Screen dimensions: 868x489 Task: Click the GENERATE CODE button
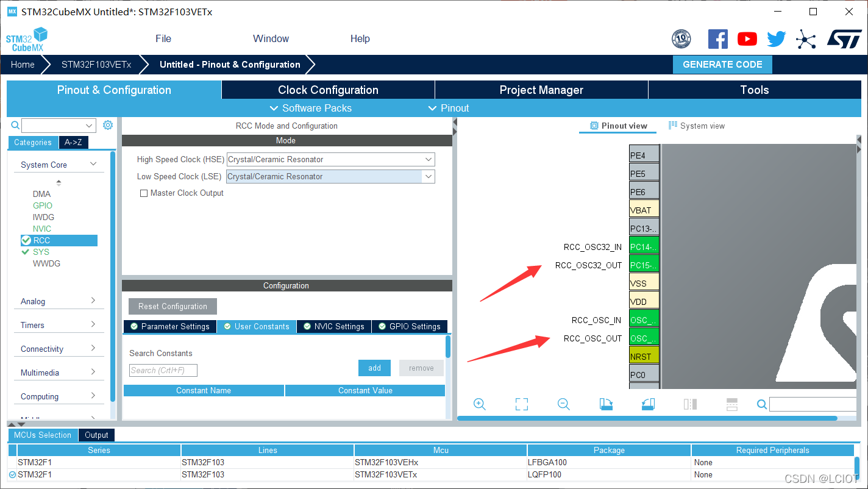pos(722,65)
